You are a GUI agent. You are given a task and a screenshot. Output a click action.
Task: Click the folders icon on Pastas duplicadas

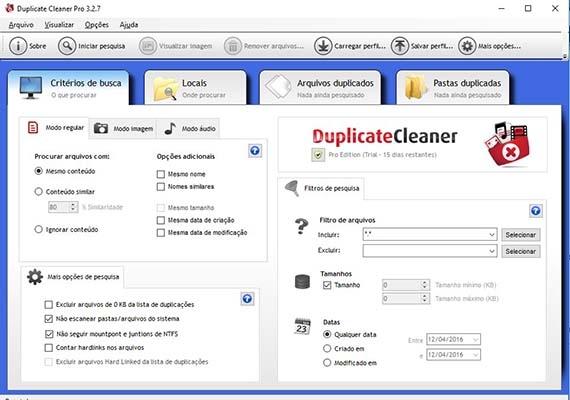416,88
